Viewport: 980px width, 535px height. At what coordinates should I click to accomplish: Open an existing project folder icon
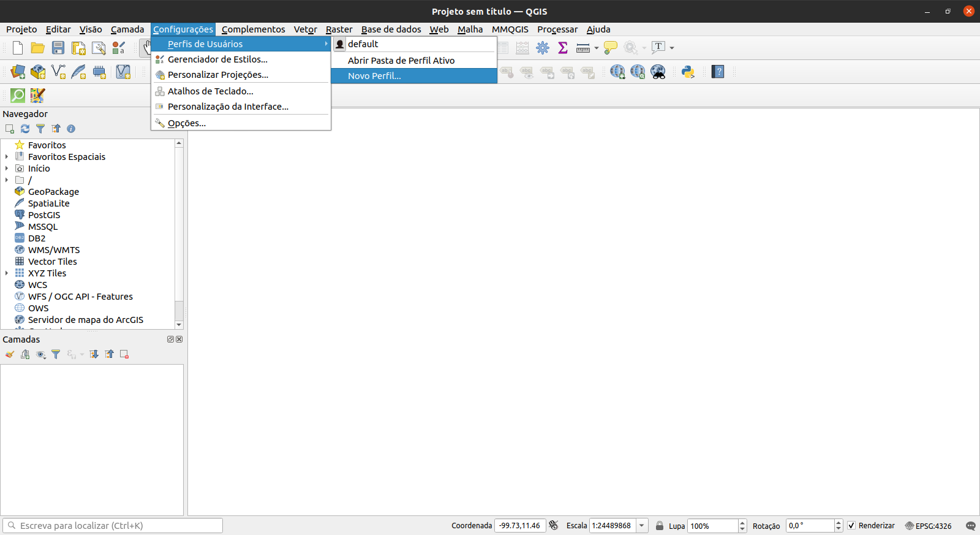point(38,48)
